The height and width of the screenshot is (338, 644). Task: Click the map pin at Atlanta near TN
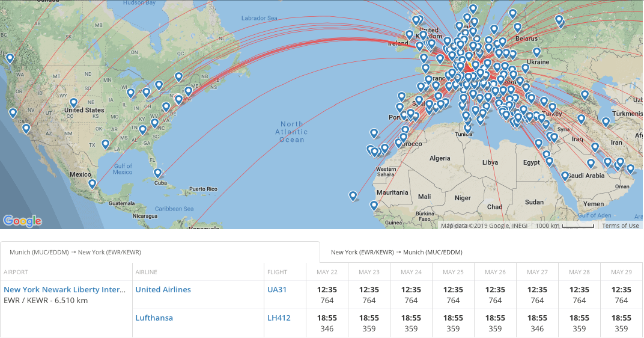point(142,130)
